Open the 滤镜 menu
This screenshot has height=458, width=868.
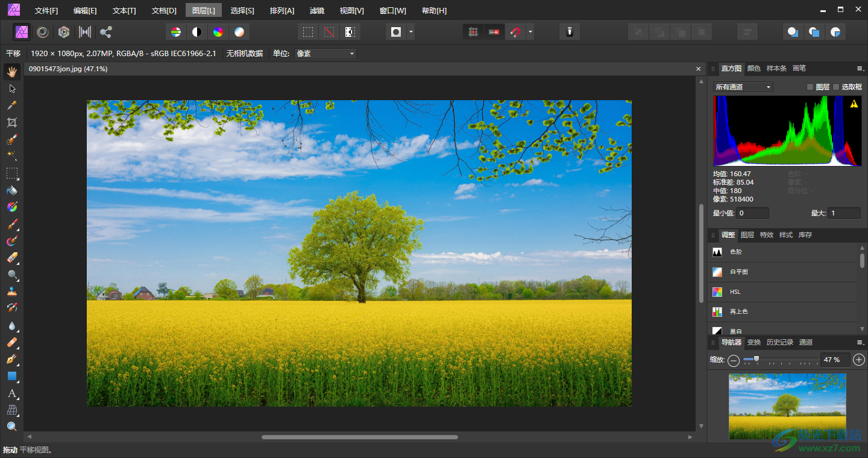tap(316, 11)
